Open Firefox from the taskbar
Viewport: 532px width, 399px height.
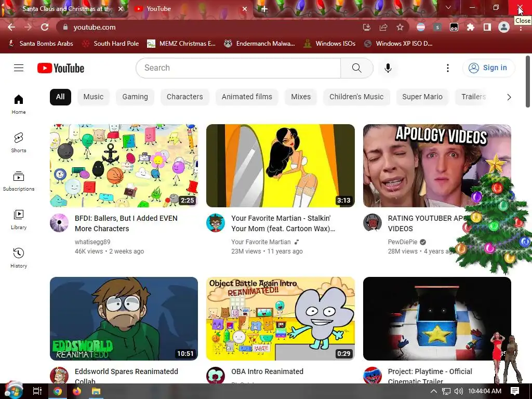pos(77,391)
